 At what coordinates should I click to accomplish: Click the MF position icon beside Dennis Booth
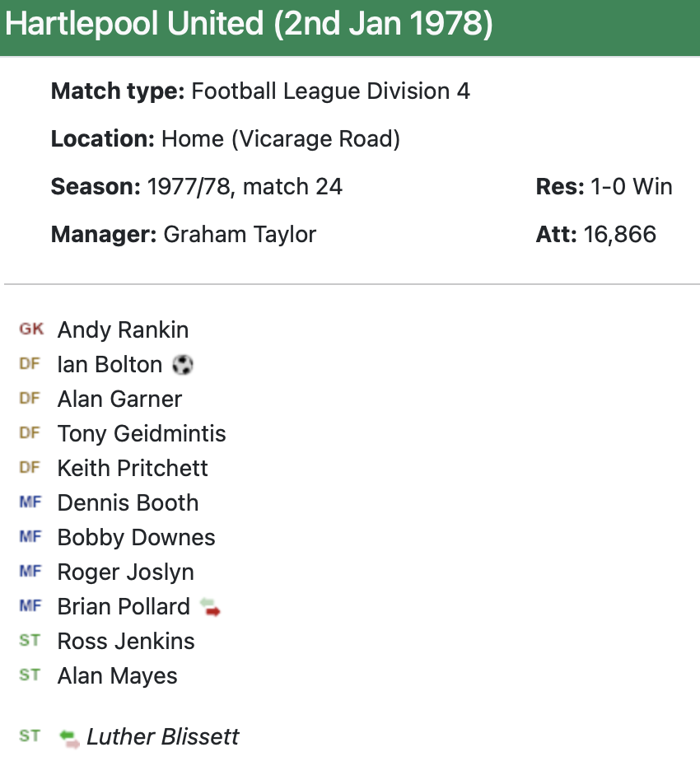(30, 502)
